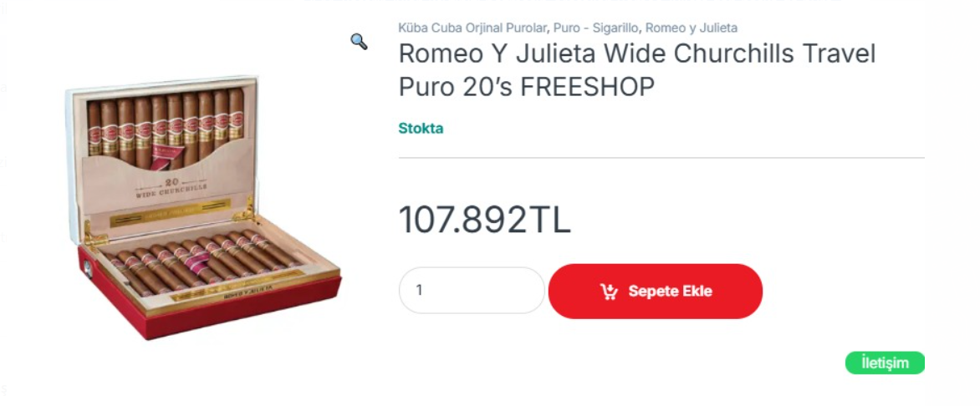The width and height of the screenshot is (980, 406).
Task: Click the 107.892TL price text
Action: 484,220
